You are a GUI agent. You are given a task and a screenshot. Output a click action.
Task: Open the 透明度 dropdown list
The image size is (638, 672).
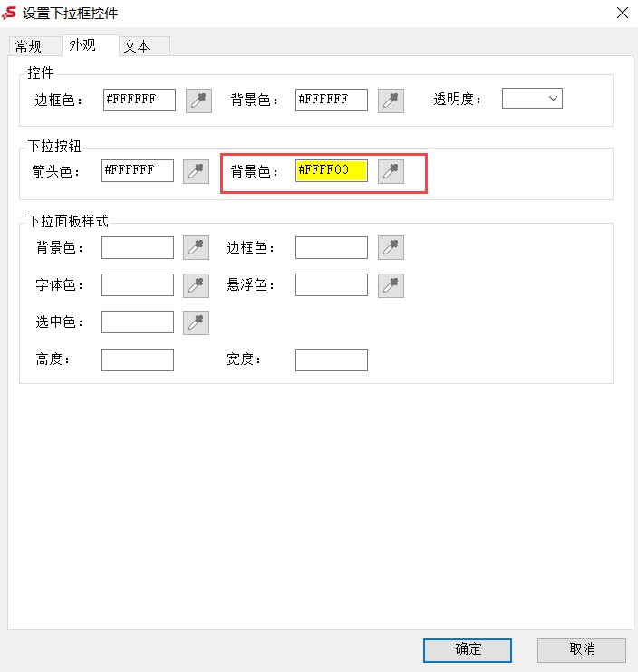click(532, 99)
